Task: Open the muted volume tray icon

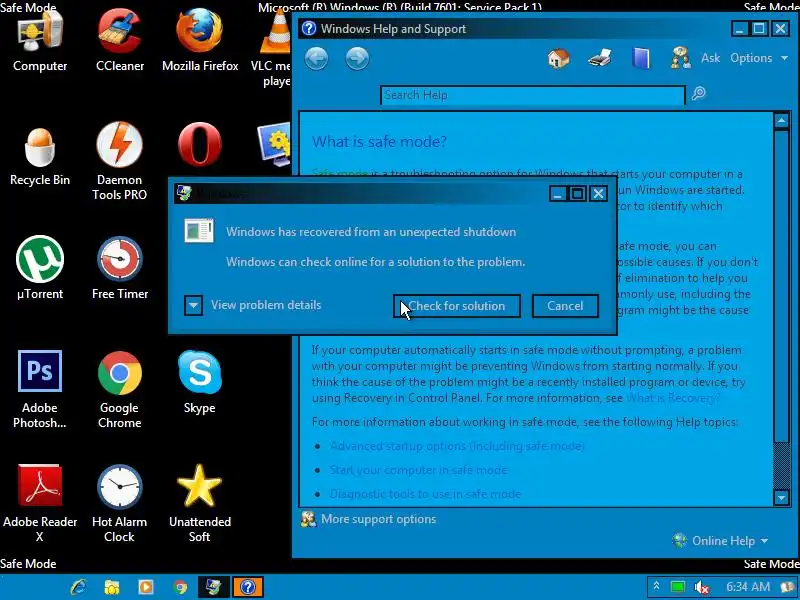Action: (x=702, y=587)
